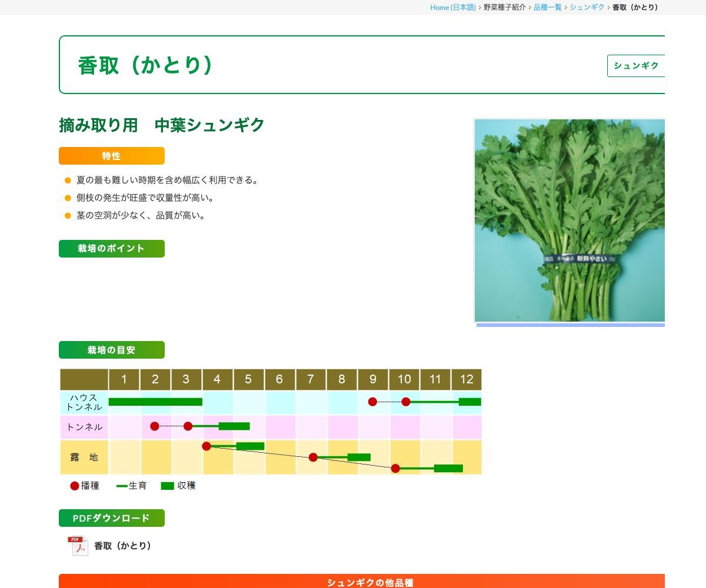Click the 栽培の目安 green header
This screenshot has width=706, height=588.
(x=111, y=350)
